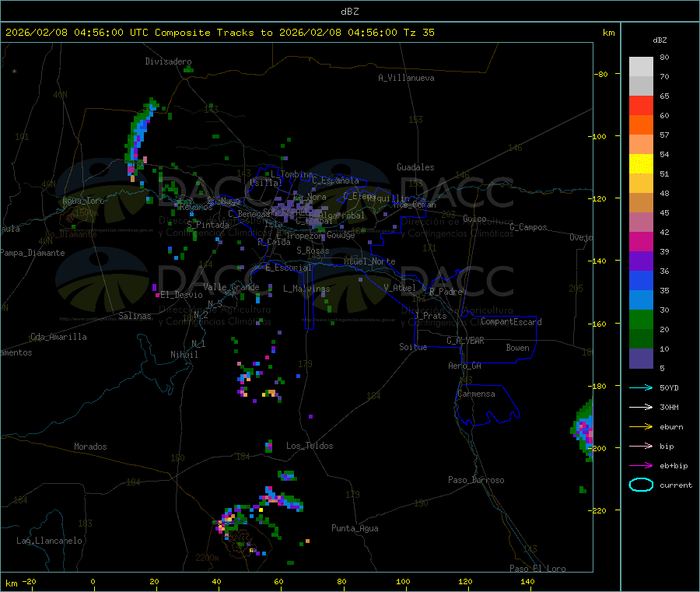This screenshot has width=700, height=592.
Task: Select the bright green 20-30 dBZ swatch
Action: (x=641, y=319)
